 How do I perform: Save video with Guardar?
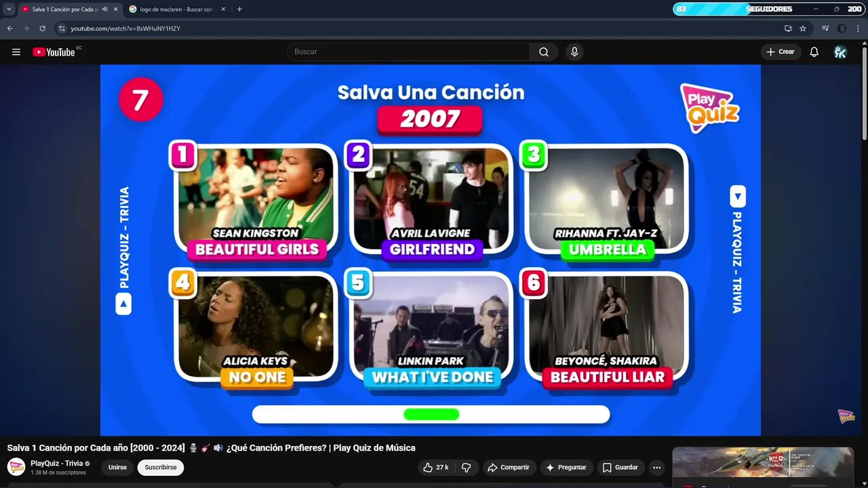pos(620,468)
